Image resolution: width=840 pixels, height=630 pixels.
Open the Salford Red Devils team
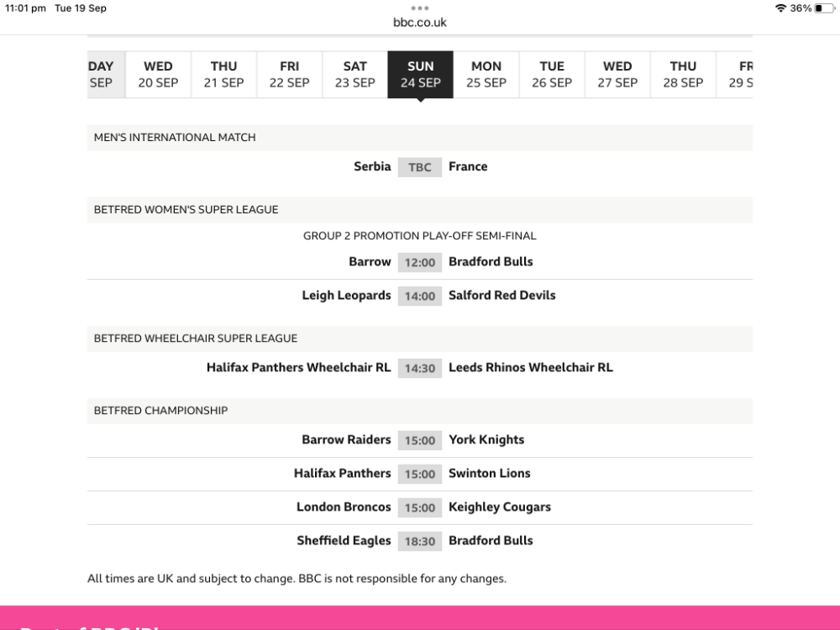click(502, 295)
